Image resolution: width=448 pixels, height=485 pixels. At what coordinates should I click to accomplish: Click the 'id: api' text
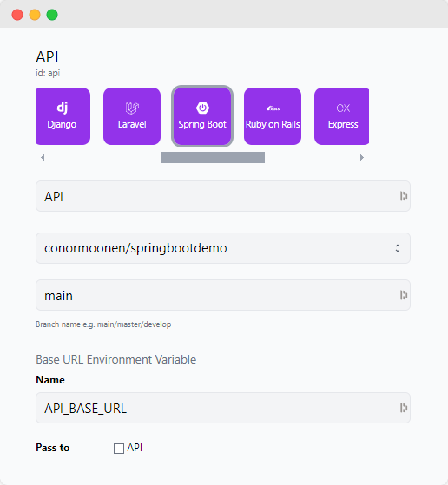pyautogui.click(x=48, y=73)
